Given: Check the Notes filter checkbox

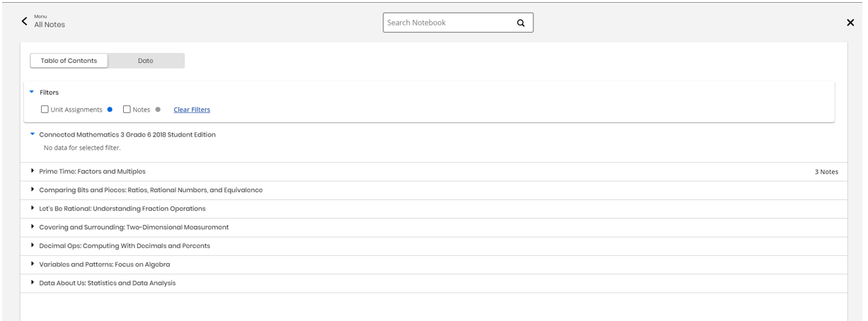Looking at the screenshot, I should [x=127, y=110].
